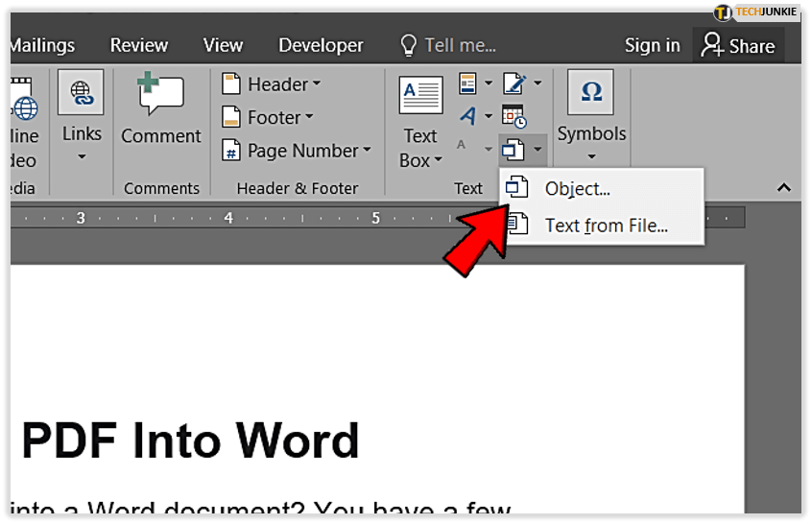The width and height of the screenshot is (812, 524).
Task: Select Text from File... menu entry
Action: tap(606, 226)
